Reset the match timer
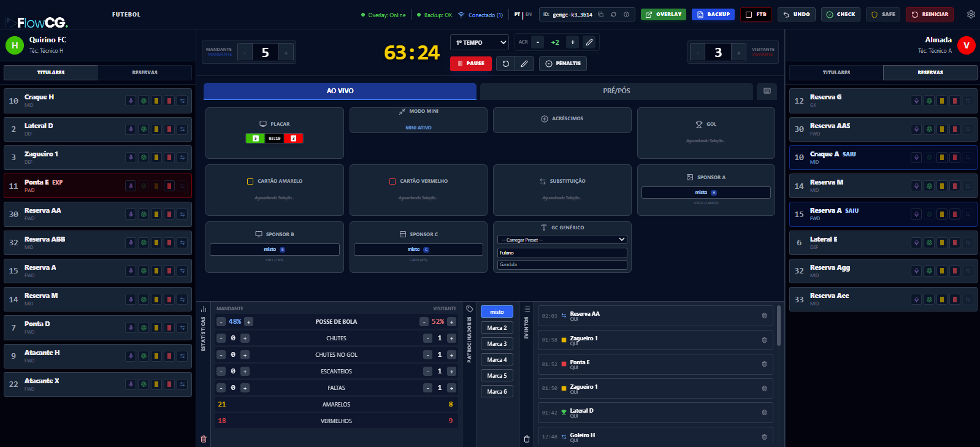980x447 pixels. (x=506, y=63)
